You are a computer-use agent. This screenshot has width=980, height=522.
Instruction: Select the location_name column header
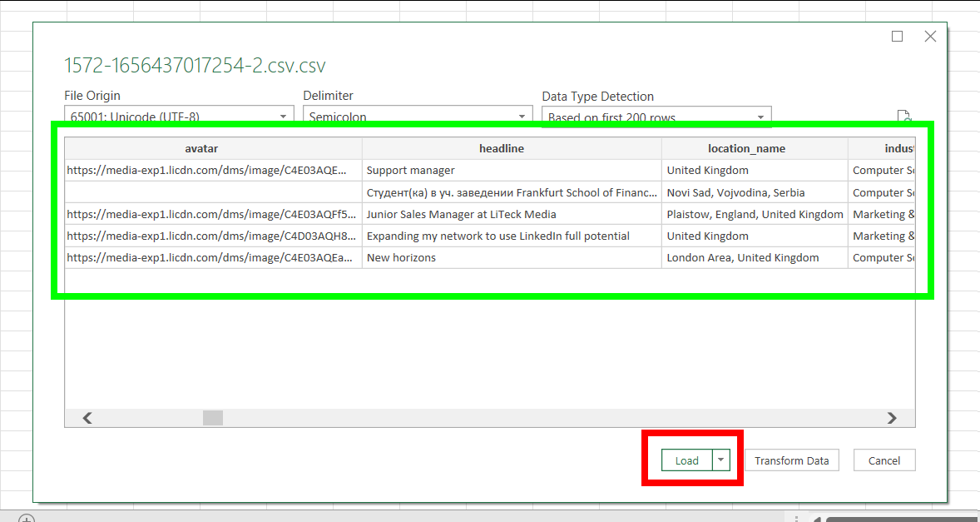click(755, 148)
